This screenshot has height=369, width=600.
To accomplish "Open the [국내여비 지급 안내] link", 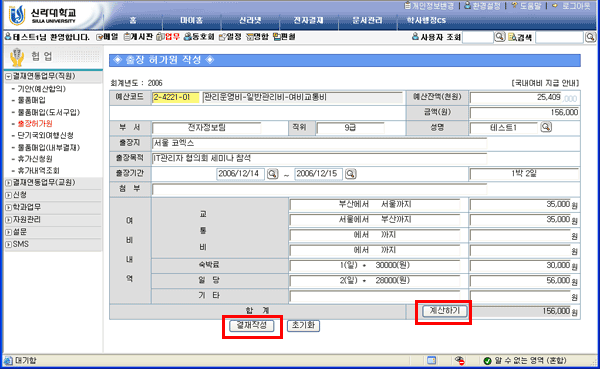I will (546, 83).
